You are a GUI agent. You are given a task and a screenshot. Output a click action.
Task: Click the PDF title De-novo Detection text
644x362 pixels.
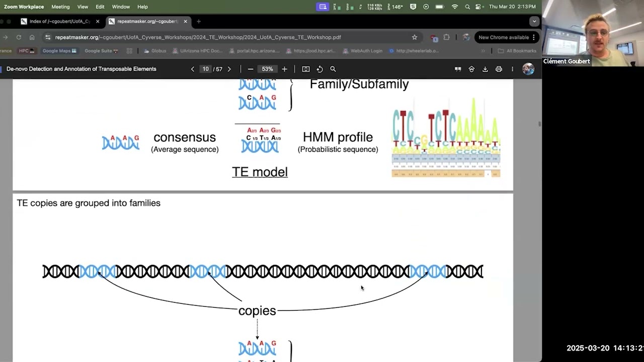pos(82,69)
